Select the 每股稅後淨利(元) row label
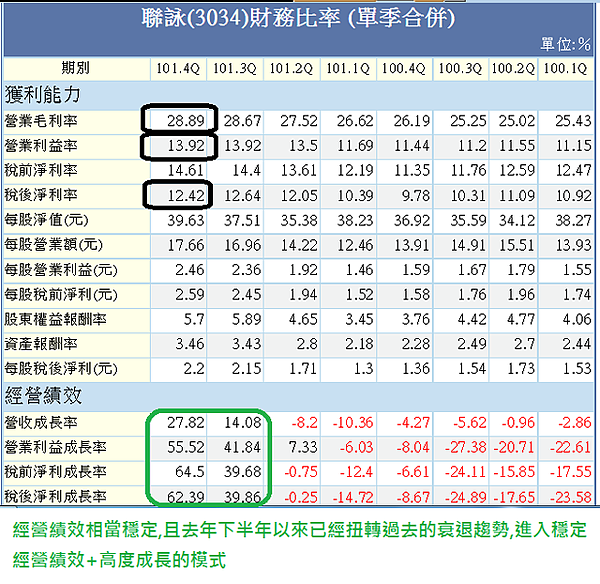Screen dimensions: 600x584 61,369
